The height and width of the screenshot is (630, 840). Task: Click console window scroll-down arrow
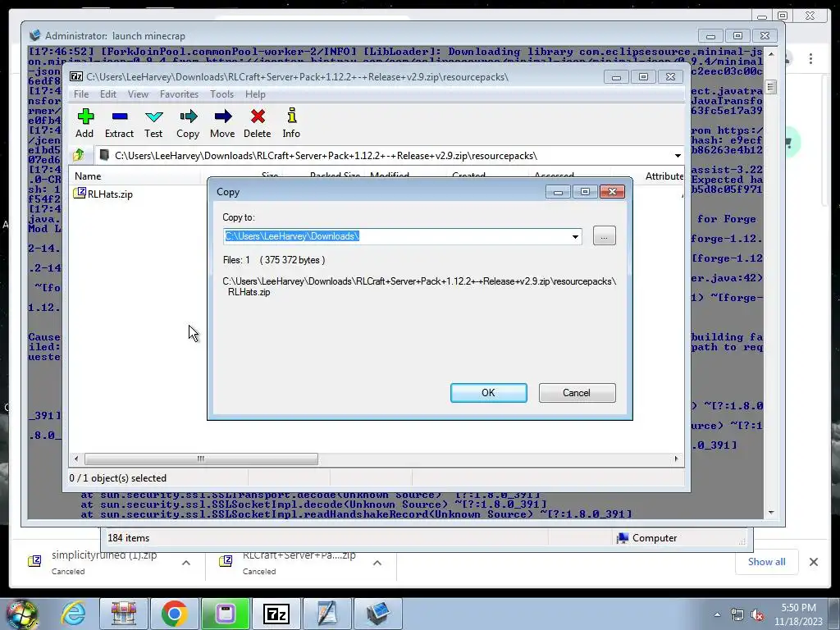pyautogui.click(x=771, y=513)
